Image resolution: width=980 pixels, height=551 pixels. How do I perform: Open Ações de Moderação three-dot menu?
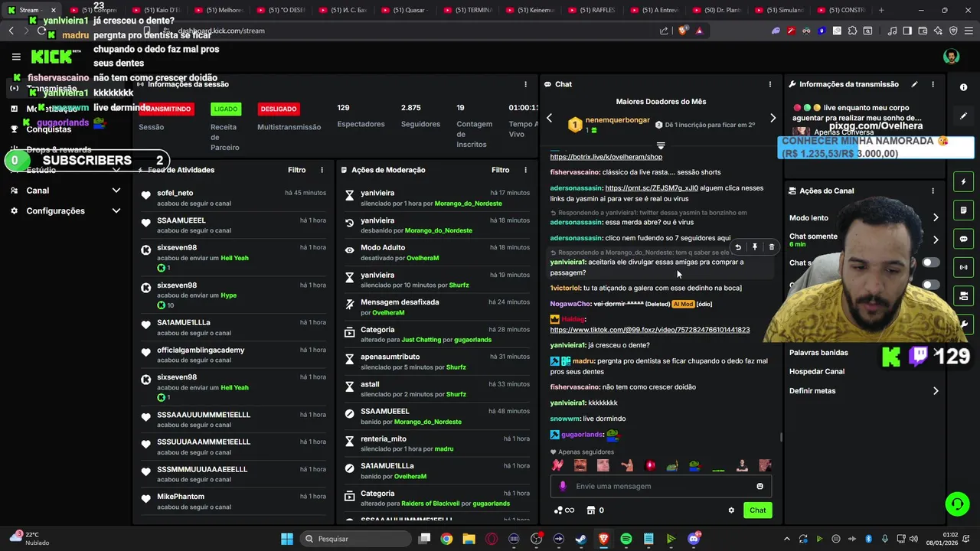[525, 170]
